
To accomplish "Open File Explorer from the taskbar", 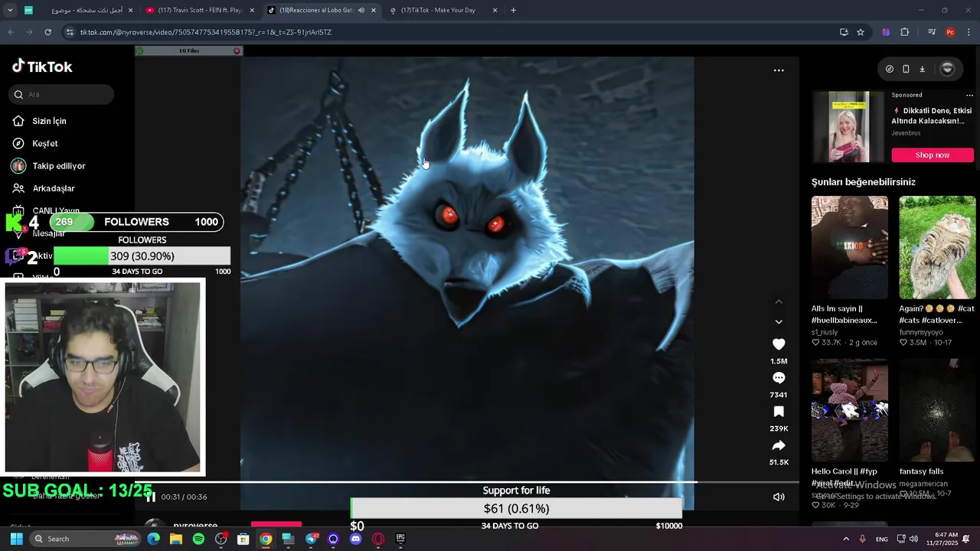I will point(176,539).
